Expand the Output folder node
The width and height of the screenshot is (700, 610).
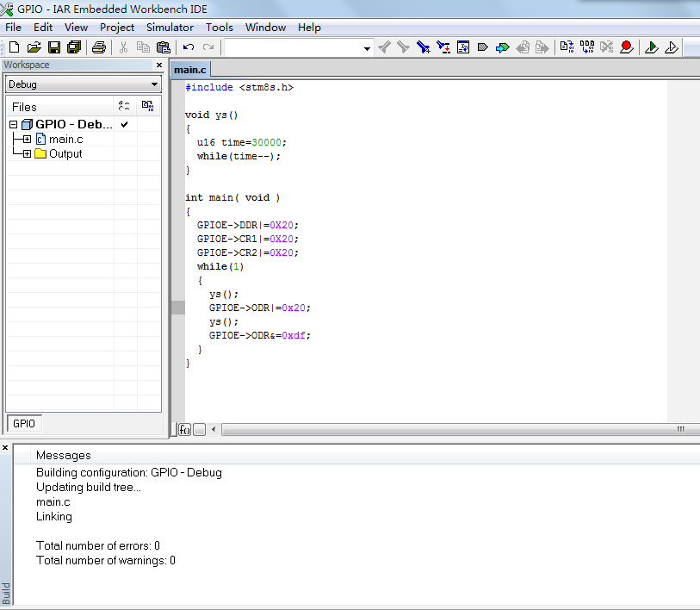point(27,153)
